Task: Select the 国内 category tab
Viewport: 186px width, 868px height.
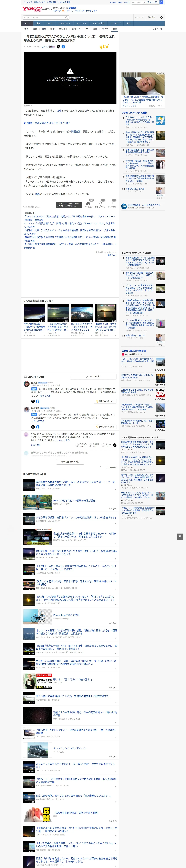Action: point(35,29)
